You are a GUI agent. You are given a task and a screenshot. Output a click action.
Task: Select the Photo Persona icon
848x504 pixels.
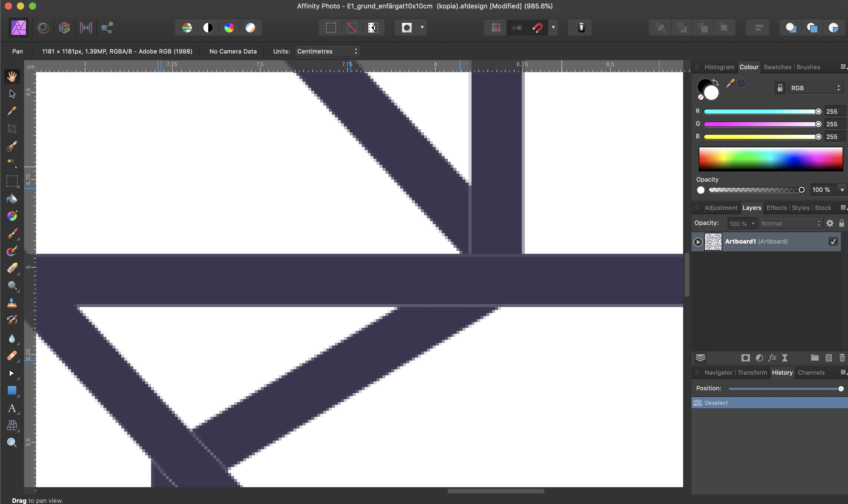click(x=19, y=27)
